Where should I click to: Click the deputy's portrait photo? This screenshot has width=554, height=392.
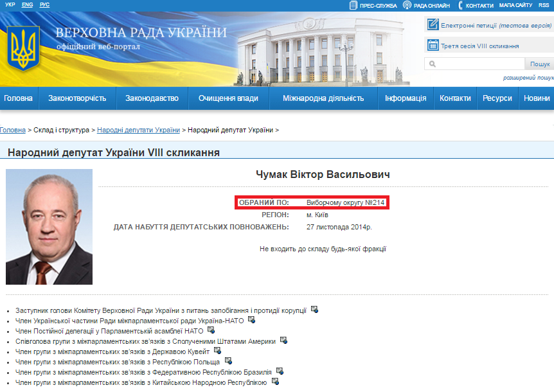point(49,227)
